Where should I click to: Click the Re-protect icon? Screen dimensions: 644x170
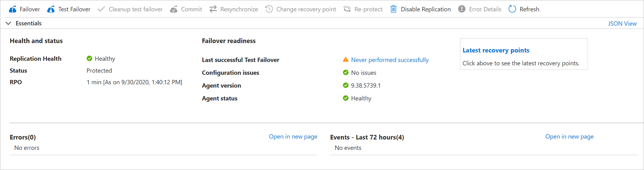pyautogui.click(x=348, y=9)
